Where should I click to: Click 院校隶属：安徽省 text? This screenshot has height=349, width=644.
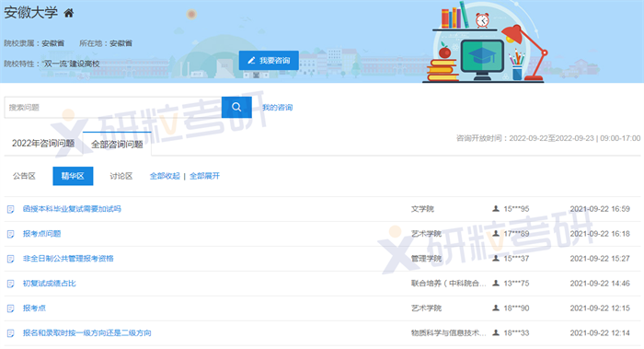34,43
